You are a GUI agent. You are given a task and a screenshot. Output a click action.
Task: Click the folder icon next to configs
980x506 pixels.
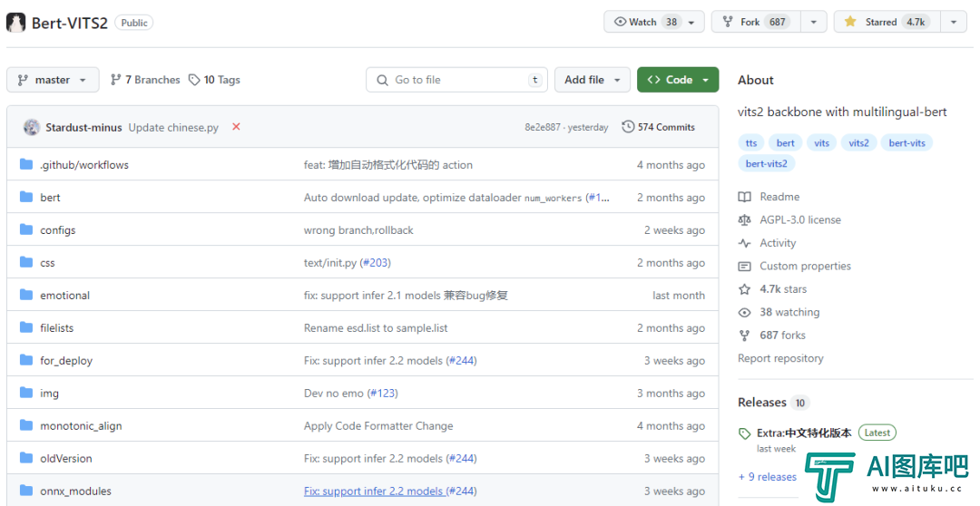[26, 229]
